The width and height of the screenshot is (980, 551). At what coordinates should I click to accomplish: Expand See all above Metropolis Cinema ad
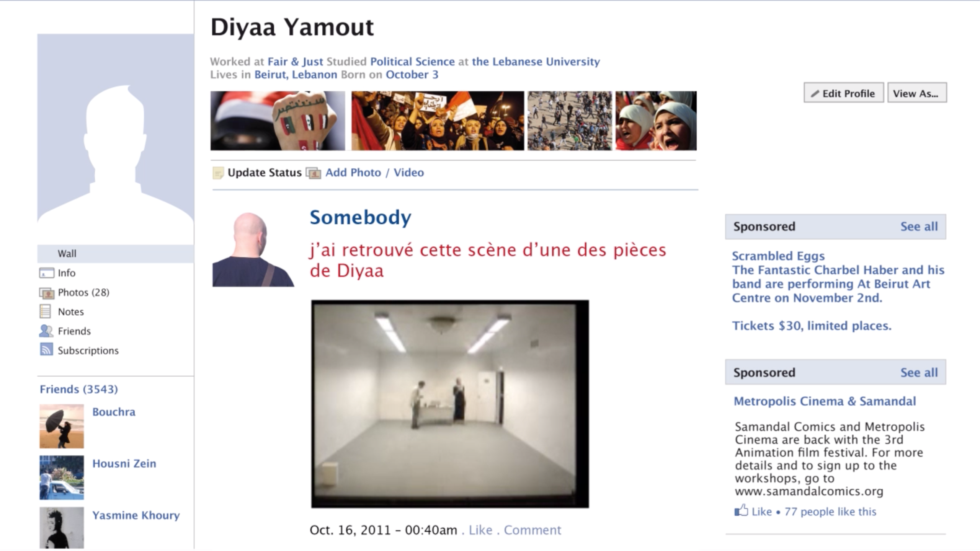[919, 373]
